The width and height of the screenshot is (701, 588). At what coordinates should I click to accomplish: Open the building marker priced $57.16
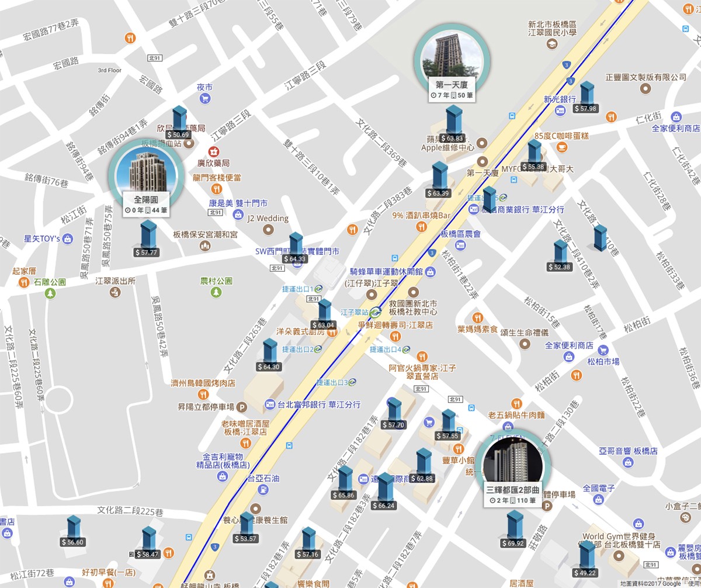tap(308, 543)
